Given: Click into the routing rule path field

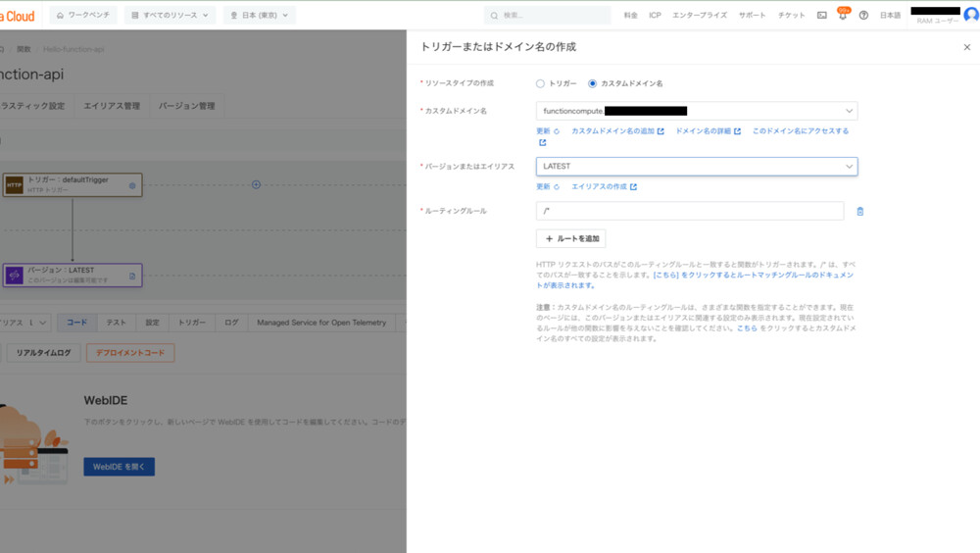Looking at the screenshot, I should [x=689, y=211].
